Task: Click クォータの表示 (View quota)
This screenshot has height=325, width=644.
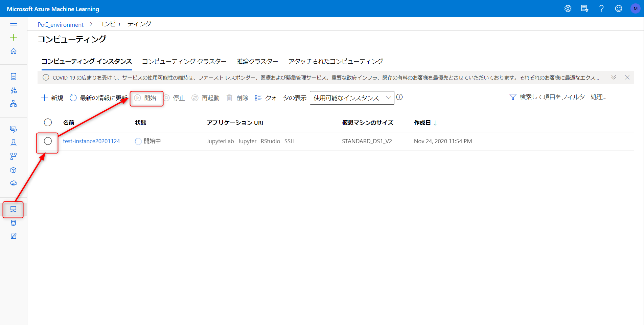Action: pyautogui.click(x=280, y=98)
